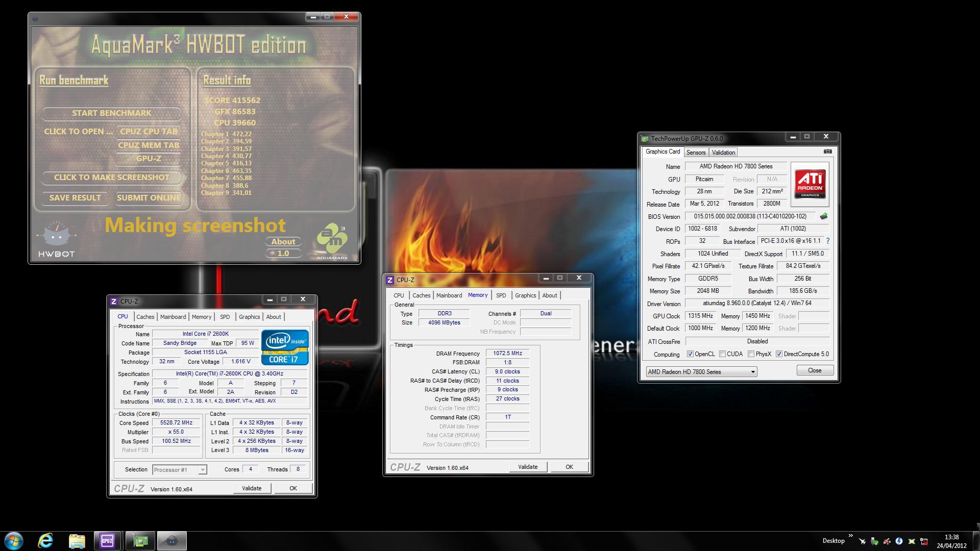Click the GPU-Z title bar icon
The height and width of the screenshot is (551, 980).
(645, 138)
